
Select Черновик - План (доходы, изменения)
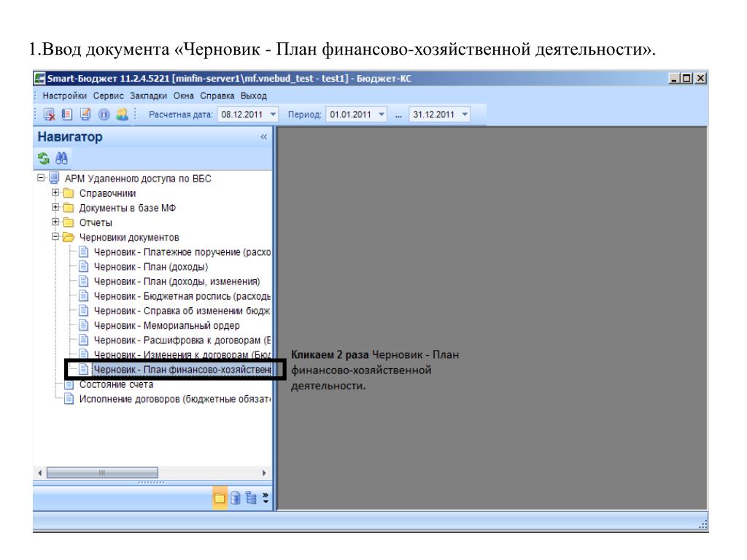pyautogui.click(x=177, y=281)
